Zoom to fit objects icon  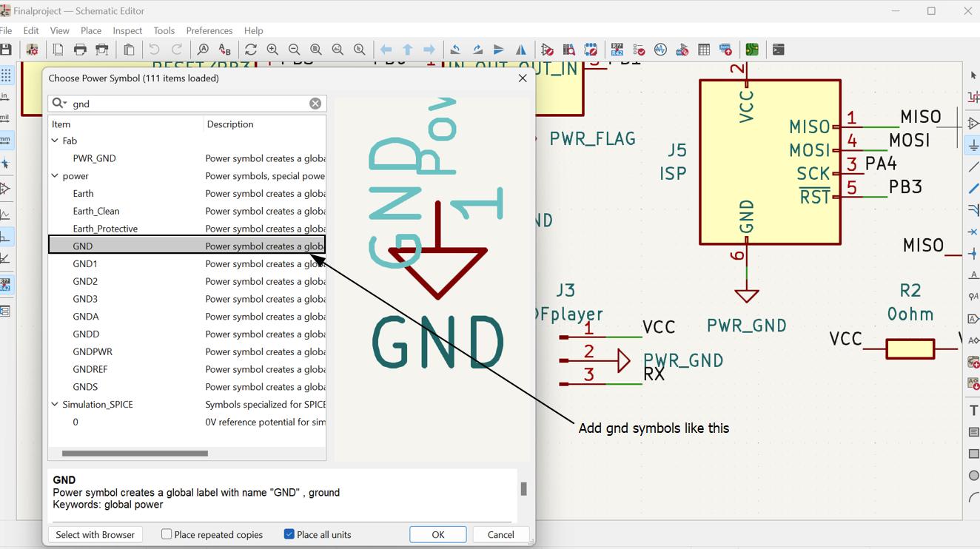click(338, 50)
